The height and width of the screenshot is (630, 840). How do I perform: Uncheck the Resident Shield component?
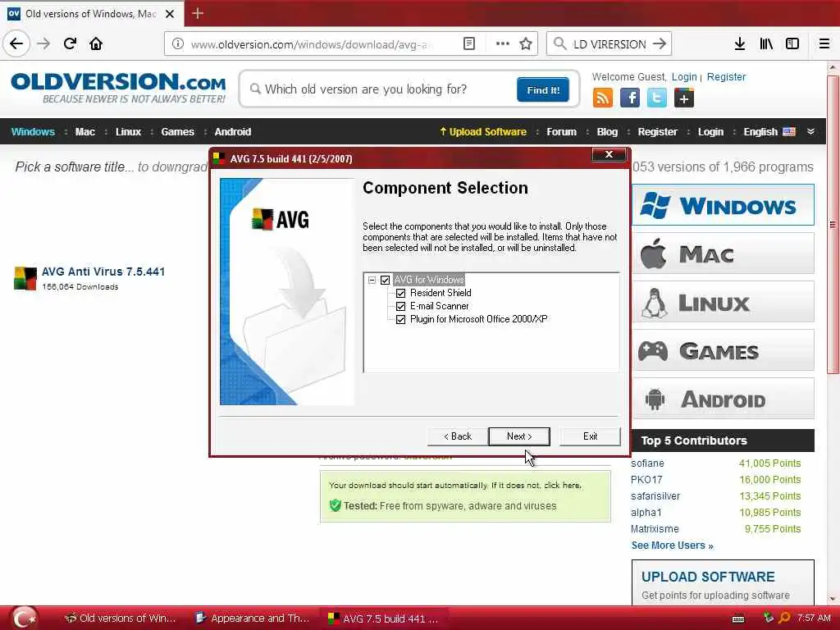(400, 293)
